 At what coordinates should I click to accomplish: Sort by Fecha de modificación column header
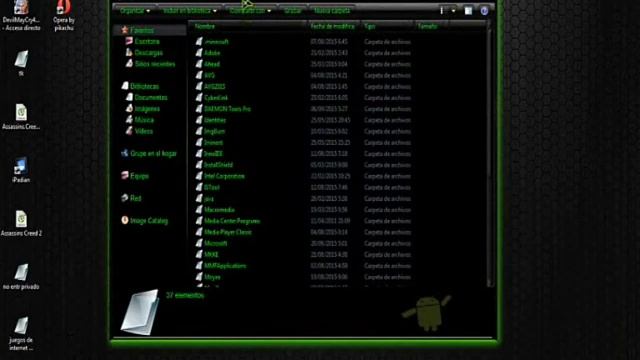click(x=333, y=26)
